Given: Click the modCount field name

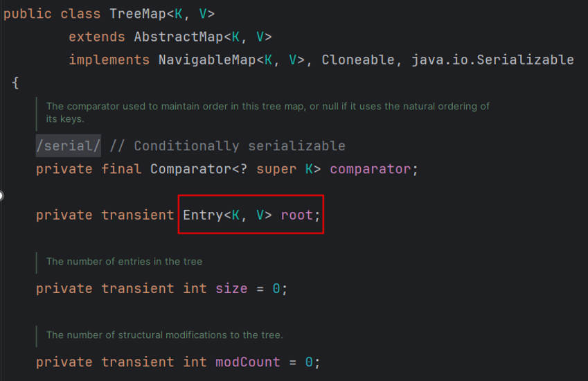Looking at the screenshot, I should click(x=247, y=362).
